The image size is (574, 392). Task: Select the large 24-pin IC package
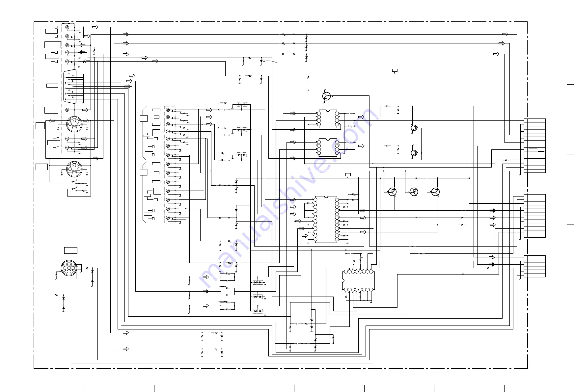(x=326, y=220)
